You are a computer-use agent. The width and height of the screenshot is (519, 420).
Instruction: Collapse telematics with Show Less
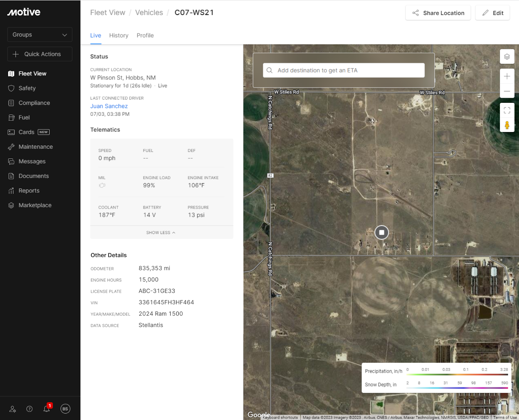pyautogui.click(x=161, y=233)
